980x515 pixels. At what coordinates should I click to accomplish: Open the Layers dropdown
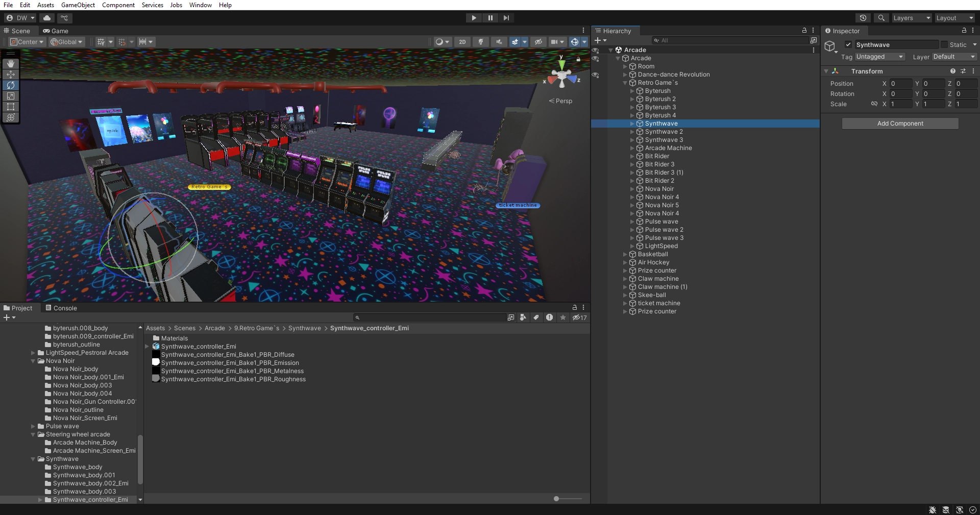coord(912,18)
